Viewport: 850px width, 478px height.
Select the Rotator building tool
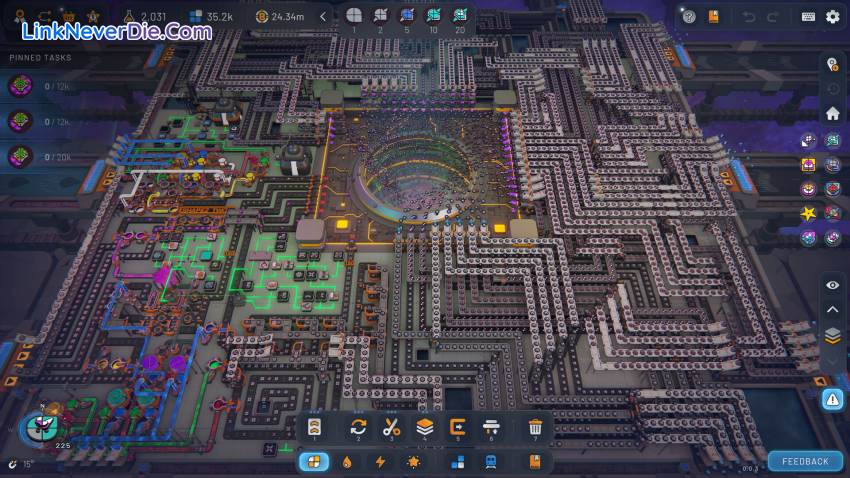point(358,428)
